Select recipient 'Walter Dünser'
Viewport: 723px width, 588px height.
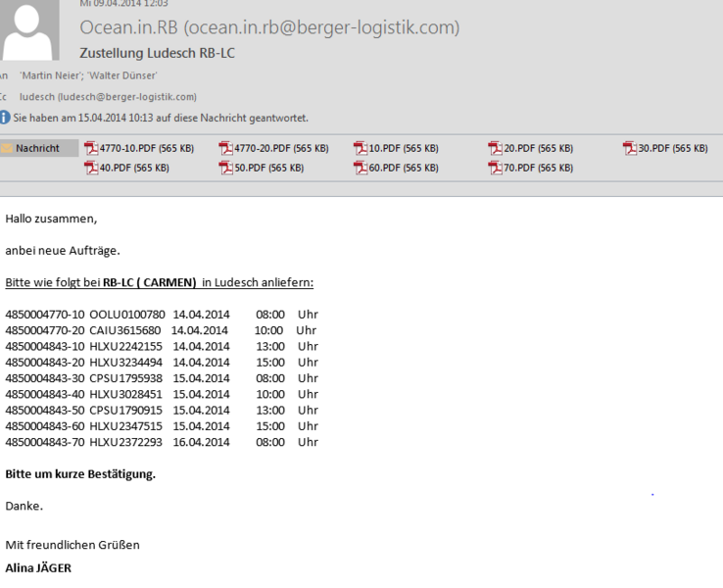coord(121,75)
